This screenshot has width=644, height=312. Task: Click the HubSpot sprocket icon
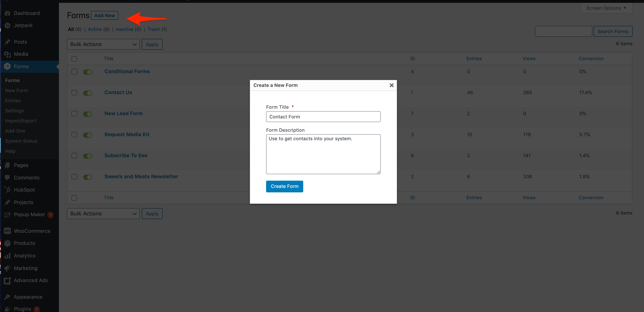[x=7, y=190]
